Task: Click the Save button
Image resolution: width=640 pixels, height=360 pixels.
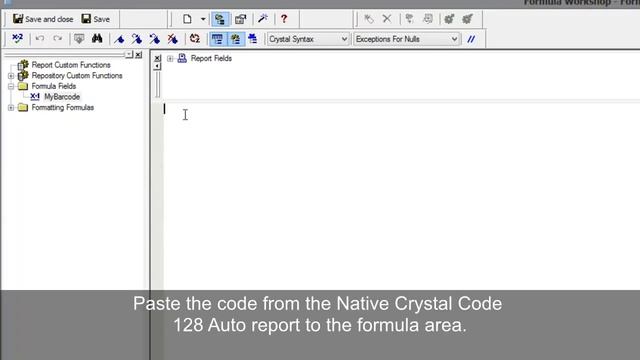Action: 96,19
